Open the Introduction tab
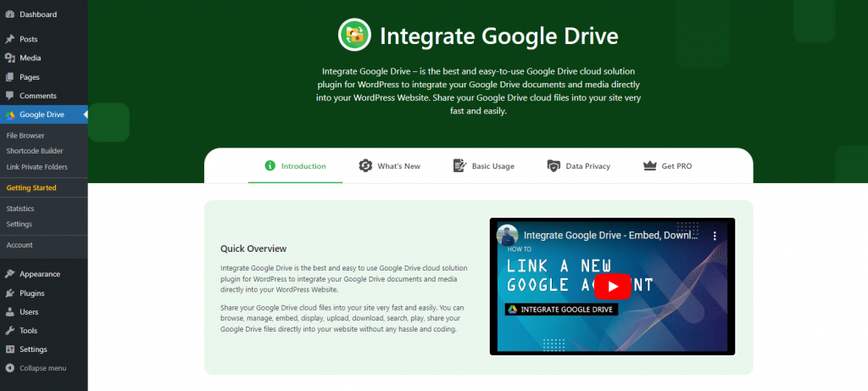 point(295,165)
